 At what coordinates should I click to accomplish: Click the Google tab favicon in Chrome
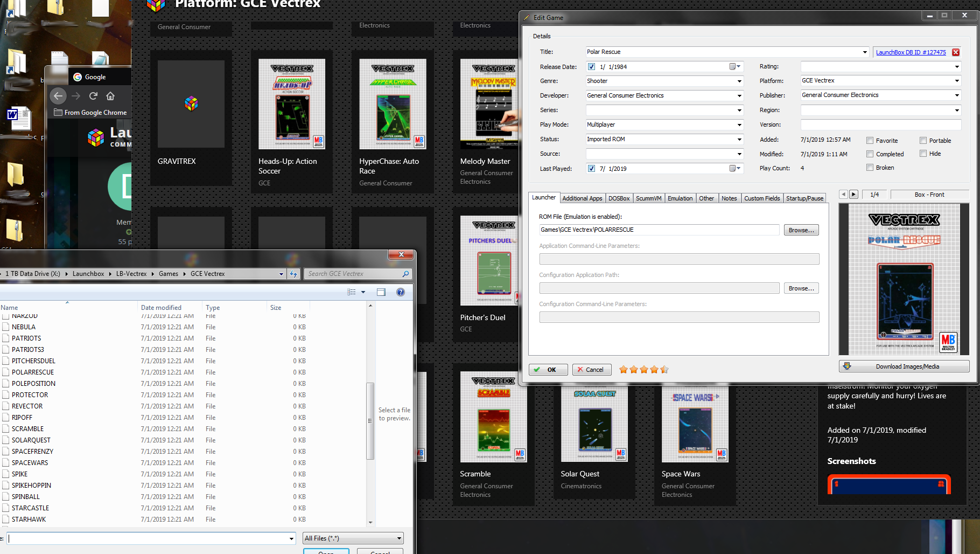click(78, 77)
